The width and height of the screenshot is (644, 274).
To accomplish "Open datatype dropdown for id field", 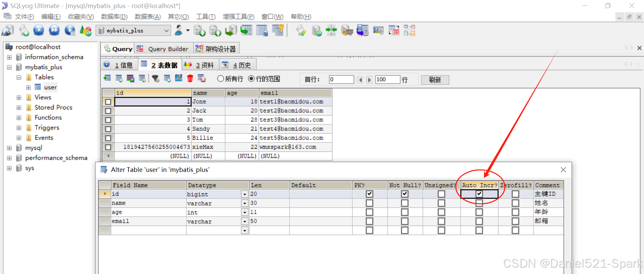I will (245, 194).
